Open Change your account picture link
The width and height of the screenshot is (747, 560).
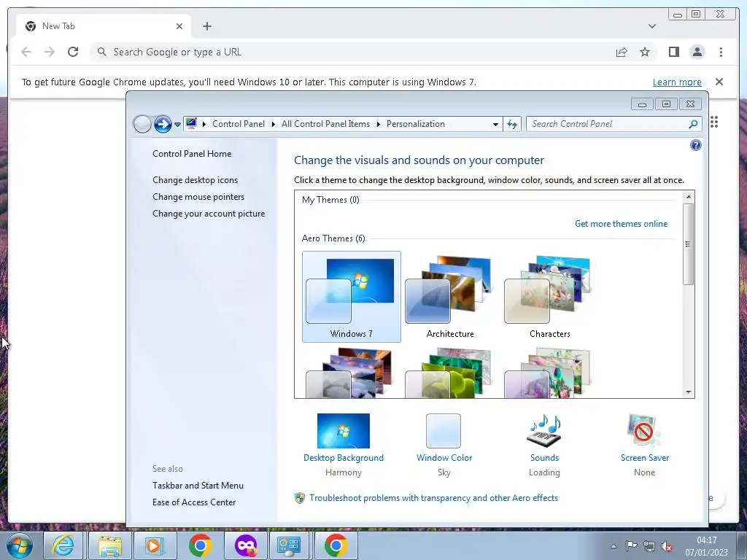[x=209, y=214]
